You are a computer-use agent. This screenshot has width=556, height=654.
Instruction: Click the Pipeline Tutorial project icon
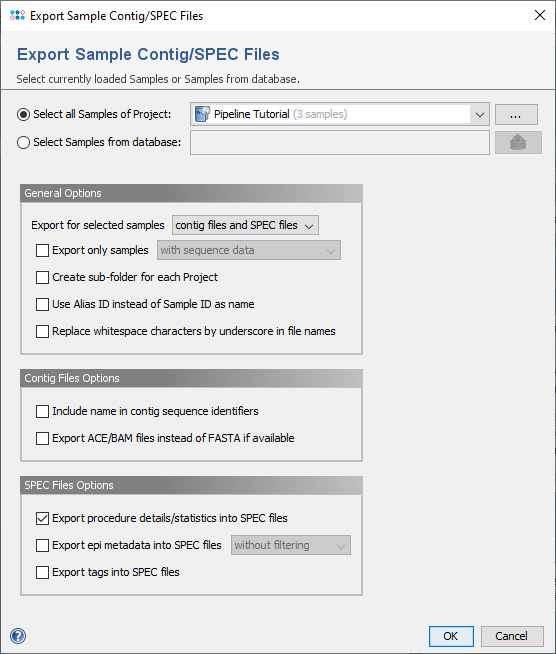coord(203,114)
